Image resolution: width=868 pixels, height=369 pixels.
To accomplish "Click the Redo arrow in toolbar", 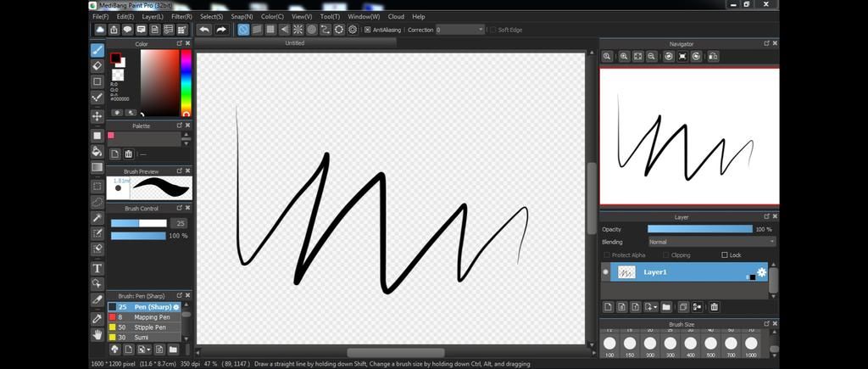I will pyautogui.click(x=221, y=30).
